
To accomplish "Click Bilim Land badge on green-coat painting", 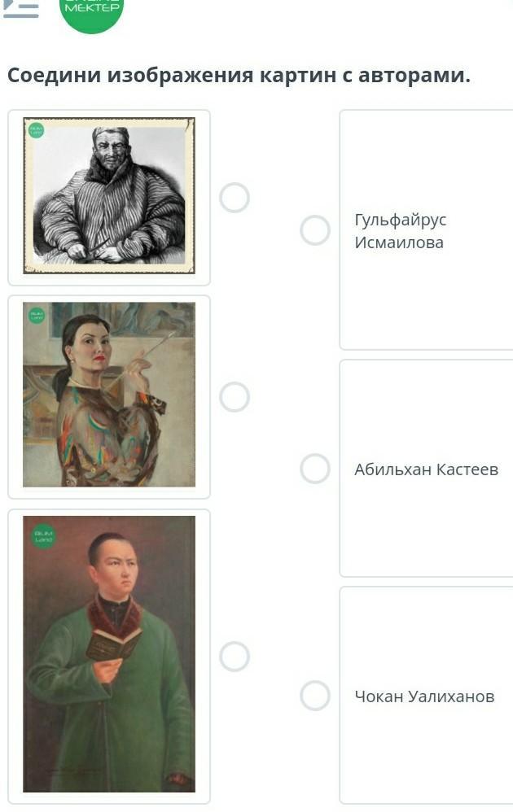I will [43, 536].
